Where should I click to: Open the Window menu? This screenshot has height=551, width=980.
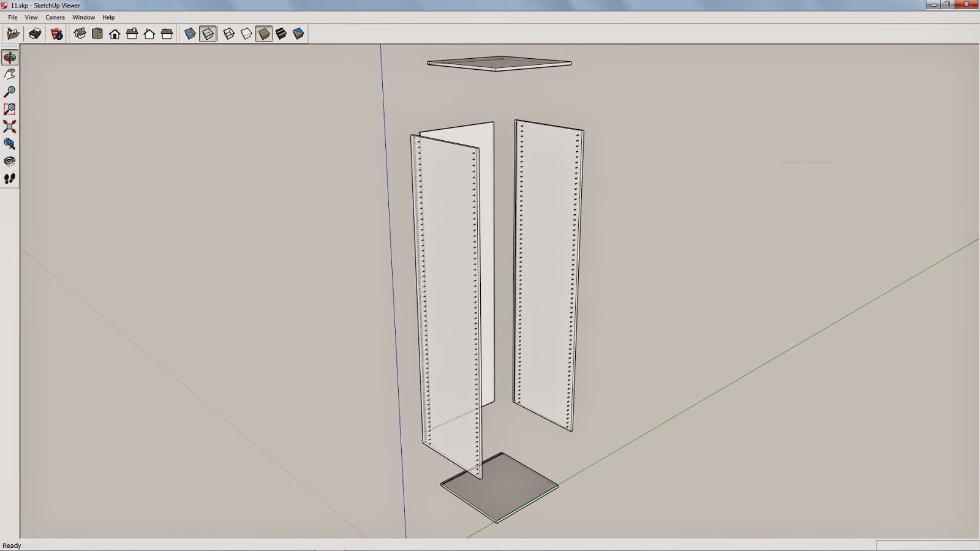pyautogui.click(x=83, y=17)
